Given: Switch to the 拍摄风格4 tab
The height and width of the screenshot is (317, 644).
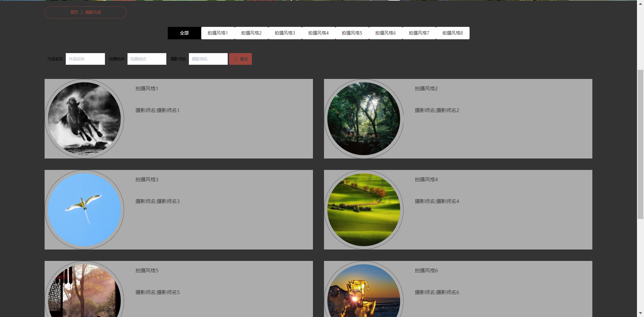Looking at the screenshot, I should [x=319, y=33].
